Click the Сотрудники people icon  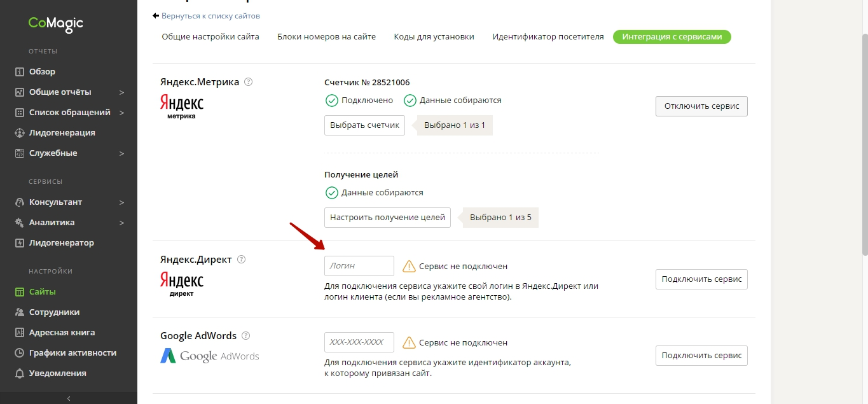20,312
